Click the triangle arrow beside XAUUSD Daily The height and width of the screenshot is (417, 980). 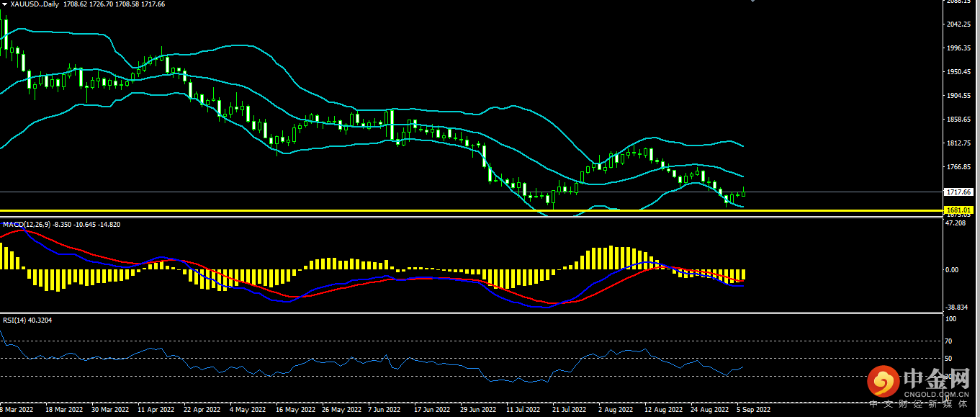click(4, 4)
